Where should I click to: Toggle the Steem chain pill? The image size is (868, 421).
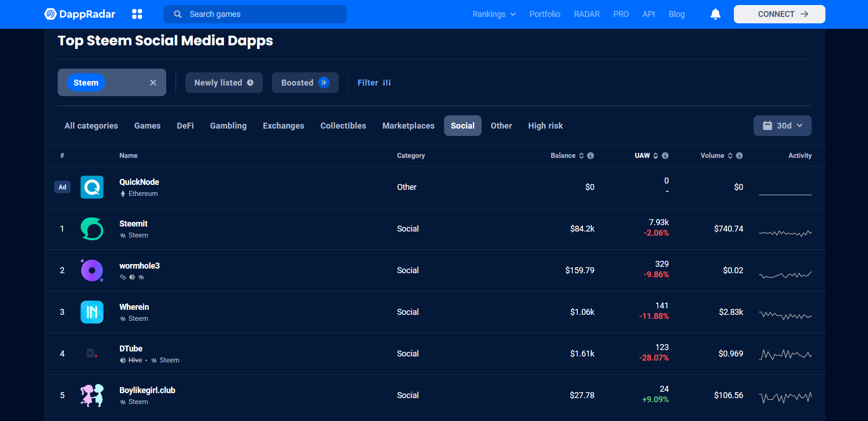[x=86, y=82]
